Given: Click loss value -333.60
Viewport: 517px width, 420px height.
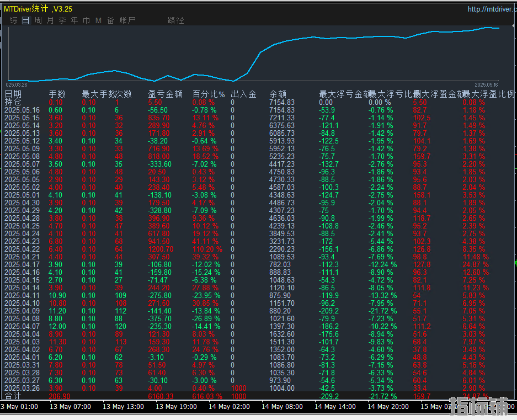Looking at the screenshot, I should (x=159, y=164).
